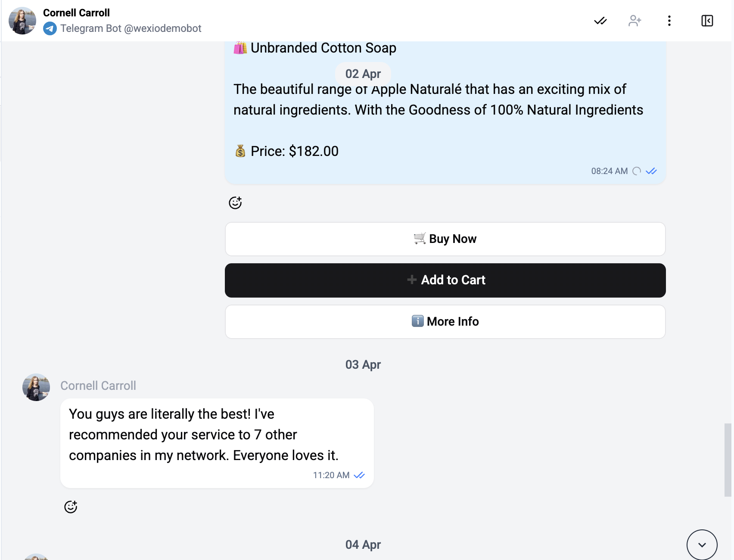Expand the 03 Apr date separator
734x560 pixels.
tap(363, 364)
